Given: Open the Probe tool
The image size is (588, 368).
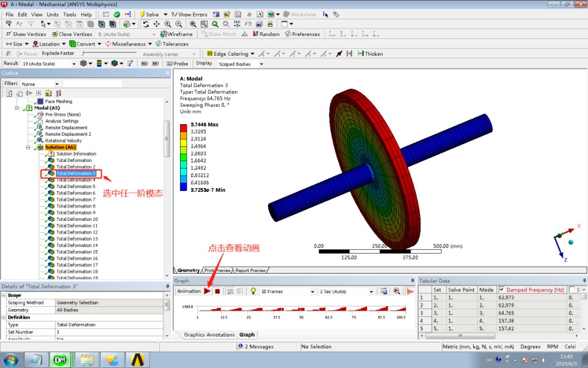Looking at the screenshot, I should [x=177, y=63].
